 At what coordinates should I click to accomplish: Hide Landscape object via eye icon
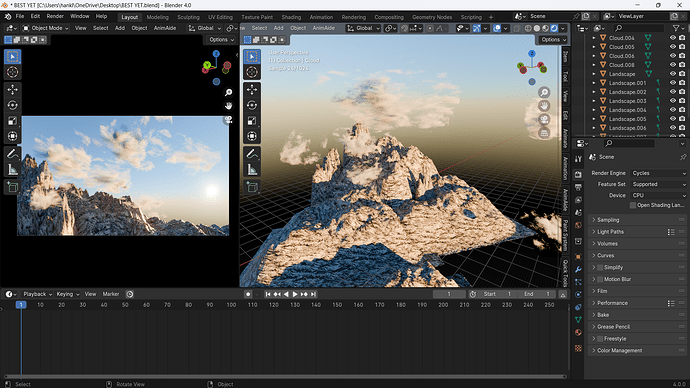click(x=672, y=74)
